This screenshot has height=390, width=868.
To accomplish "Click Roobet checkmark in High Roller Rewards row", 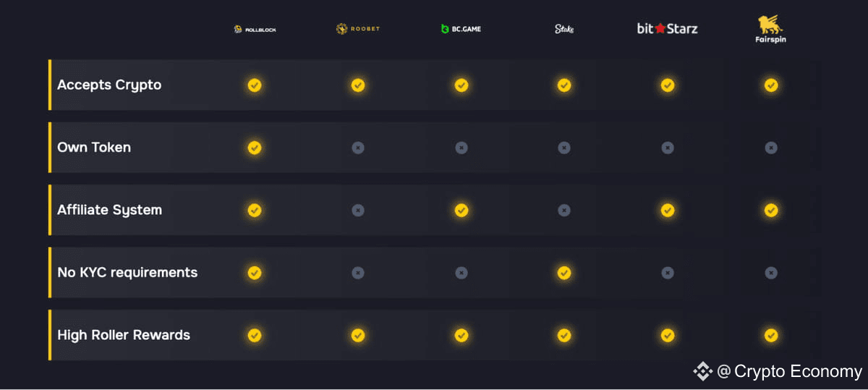I will click(x=358, y=336).
